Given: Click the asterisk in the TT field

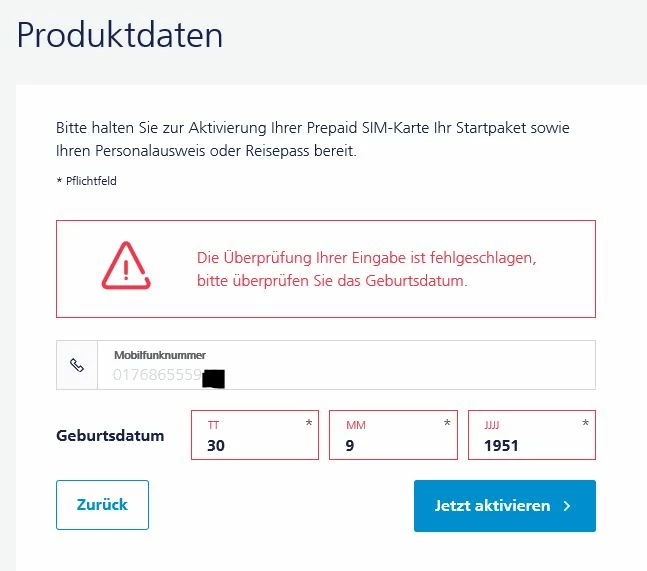Looking at the screenshot, I should (x=309, y=423).
